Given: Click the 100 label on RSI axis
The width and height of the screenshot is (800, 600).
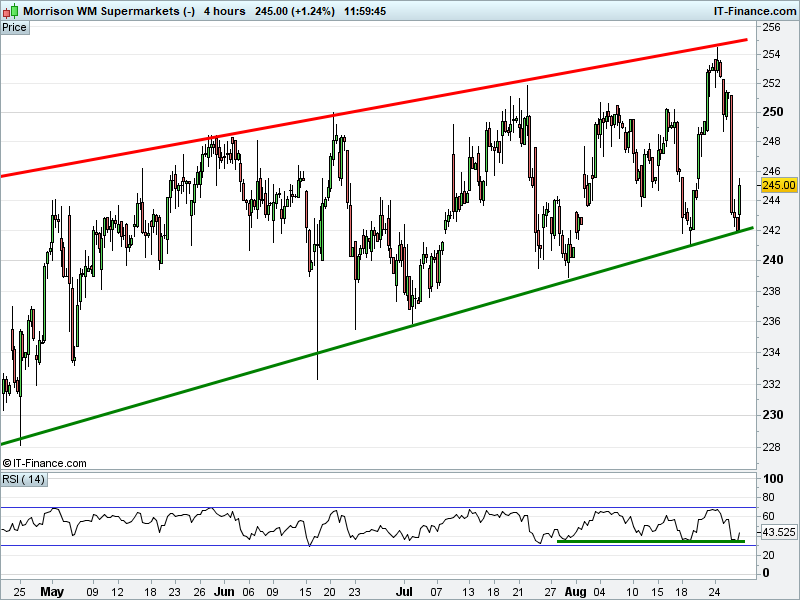Looking at the screenshot, I should tap(773, 479).
